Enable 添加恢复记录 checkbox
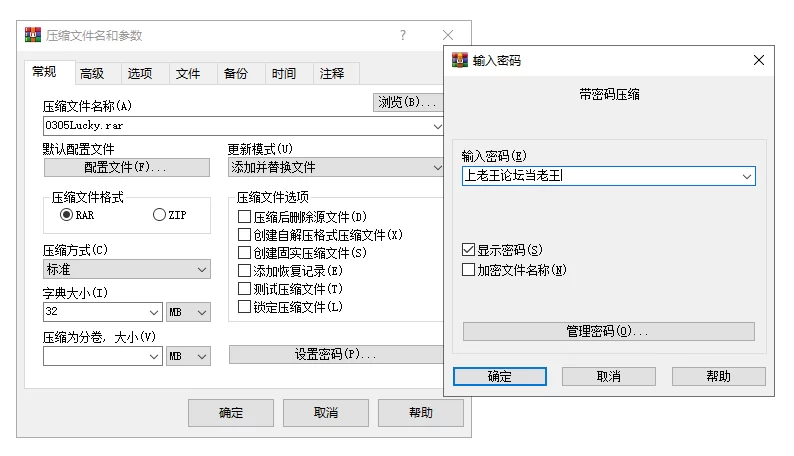This screenshot has width=794, height=456. [244, 270]
